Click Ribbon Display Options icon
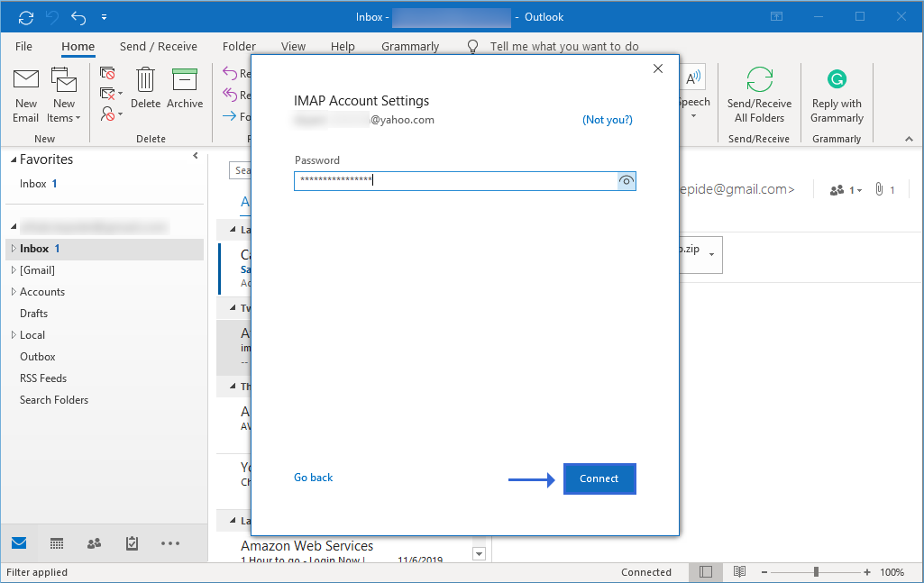 777,16
